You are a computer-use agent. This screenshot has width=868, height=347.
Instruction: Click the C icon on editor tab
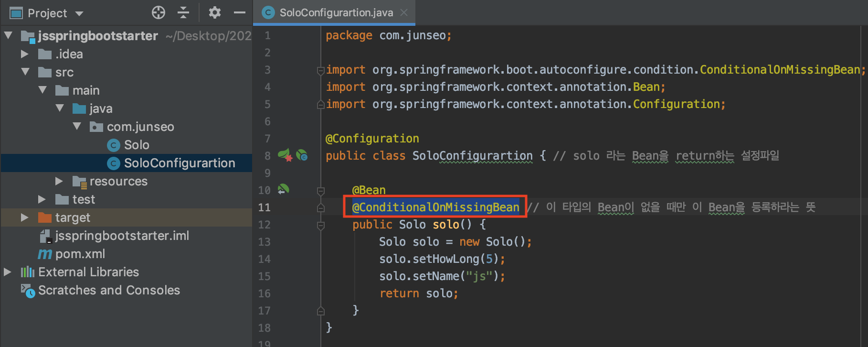click(x=268, y=12)
